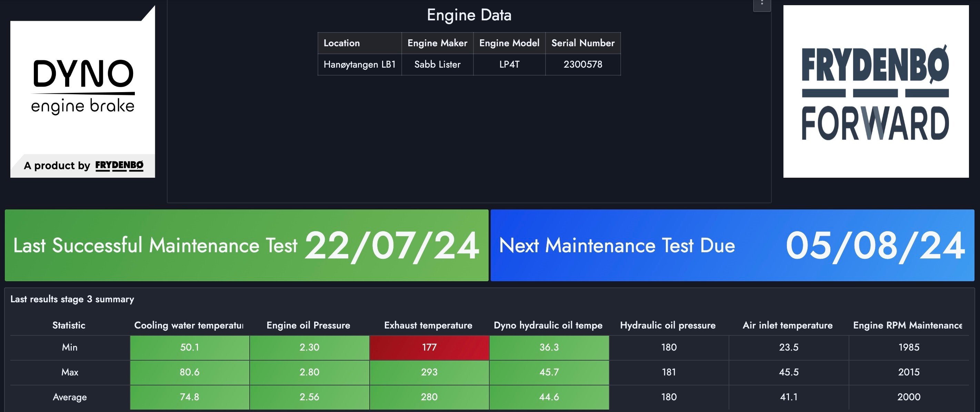Select the Average statistic row
This screenshot has width=980, height=412.
tap(70, 397)
